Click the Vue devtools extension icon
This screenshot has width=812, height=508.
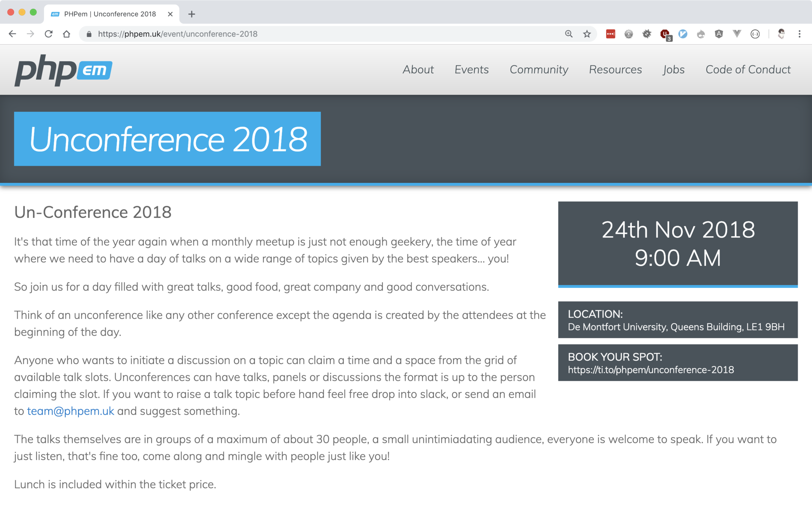coord(737,34)
